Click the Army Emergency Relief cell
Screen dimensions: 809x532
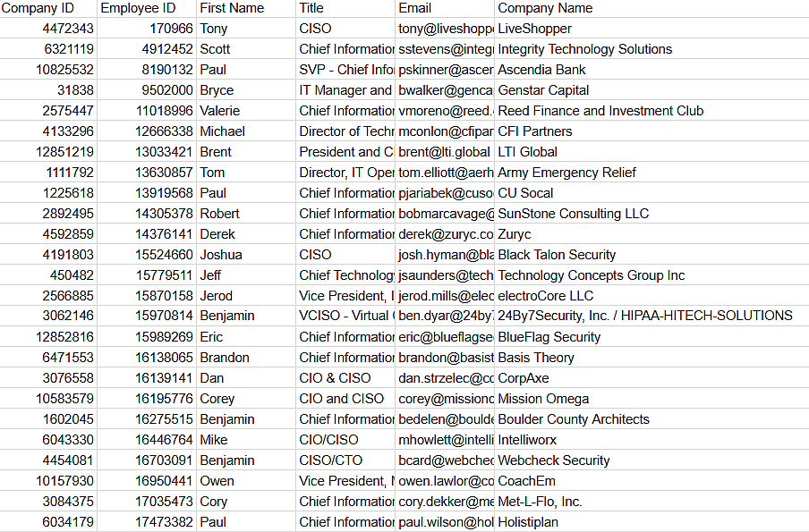point(566,173)
